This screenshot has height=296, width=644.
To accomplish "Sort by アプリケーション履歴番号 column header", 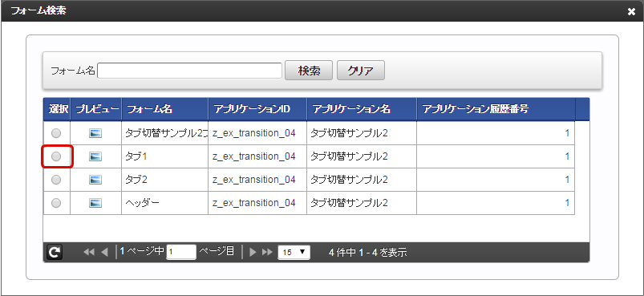I will (x=496, y=109).
